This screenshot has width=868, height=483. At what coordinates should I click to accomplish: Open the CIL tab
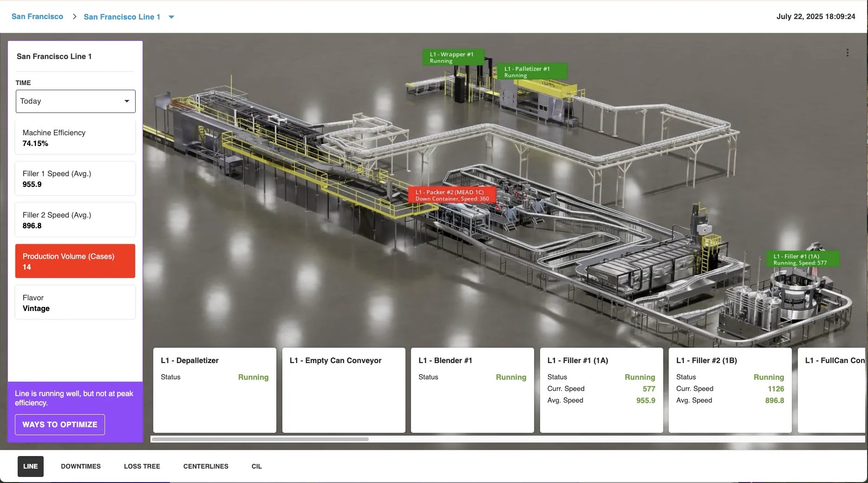(257, 466)
